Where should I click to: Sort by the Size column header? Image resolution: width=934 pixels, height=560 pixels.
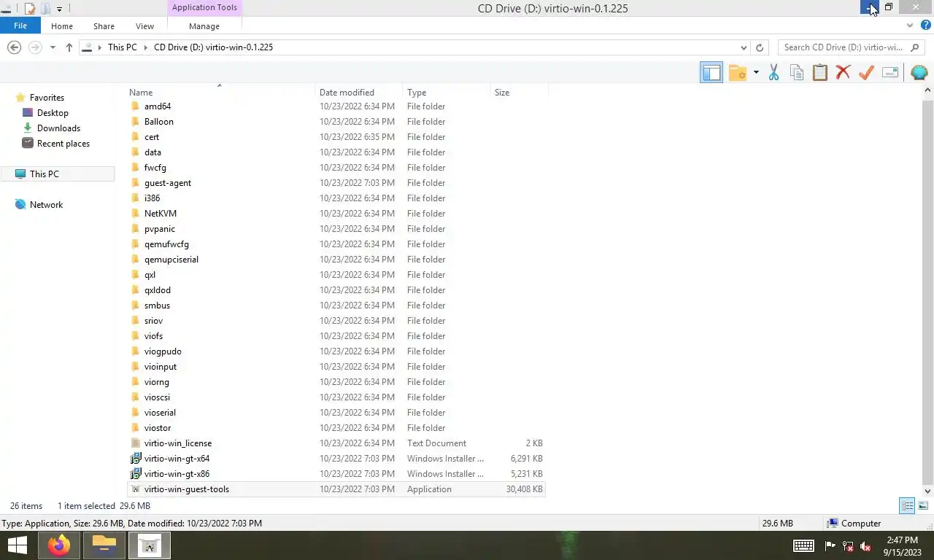click(x=519, y=93)
